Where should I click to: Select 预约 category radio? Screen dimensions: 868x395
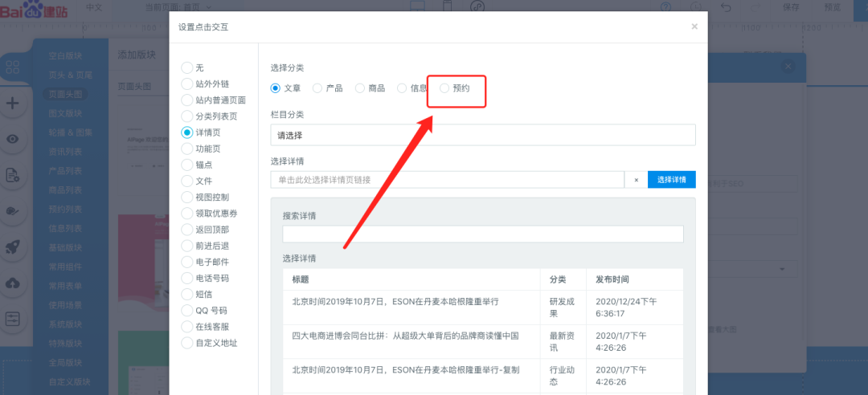point(444,88)
